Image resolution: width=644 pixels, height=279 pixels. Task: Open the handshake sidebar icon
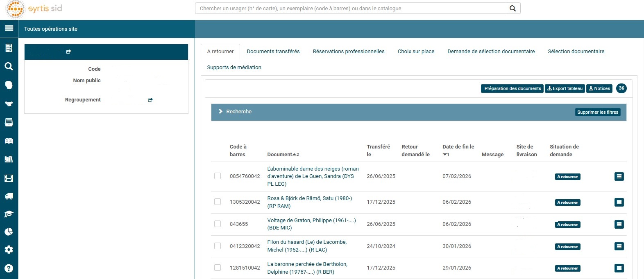coord(9,103)
